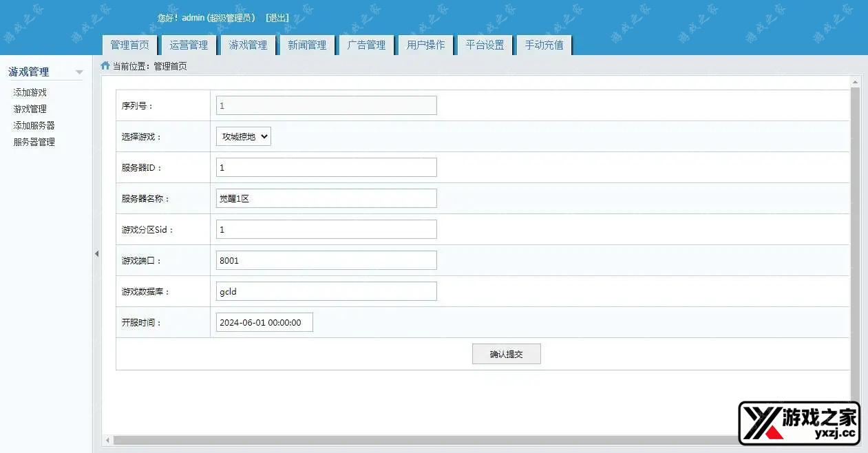Click the 退出 logout link
This screenshot has width=868, height=453.
click(x=277, y=18)
